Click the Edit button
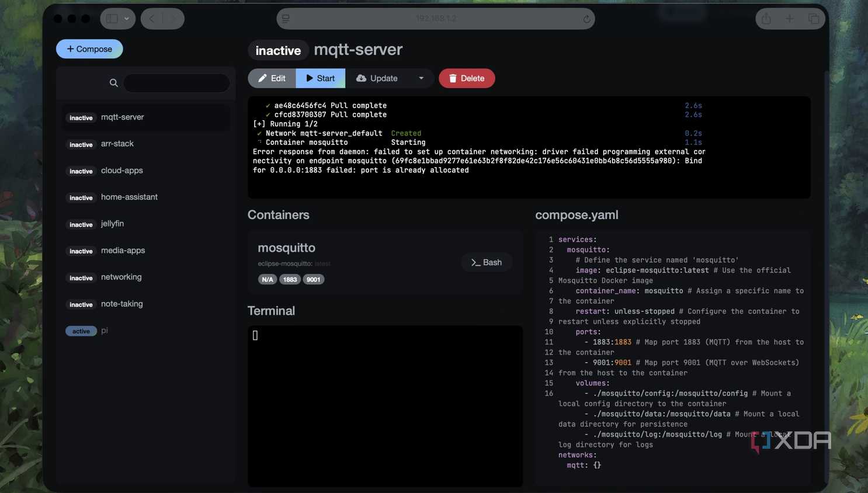Screen dimensions: 868x493 (272, 78)
